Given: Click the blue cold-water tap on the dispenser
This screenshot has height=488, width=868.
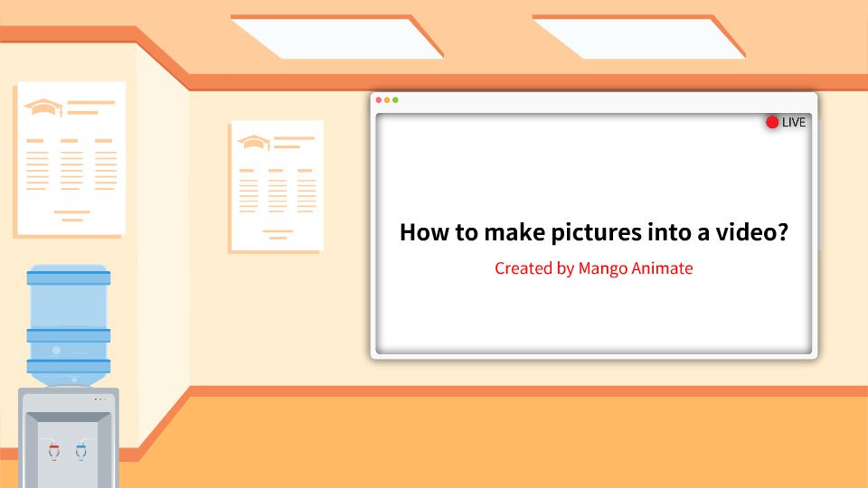Looking at the screenshot, I should tap(80, 452).
